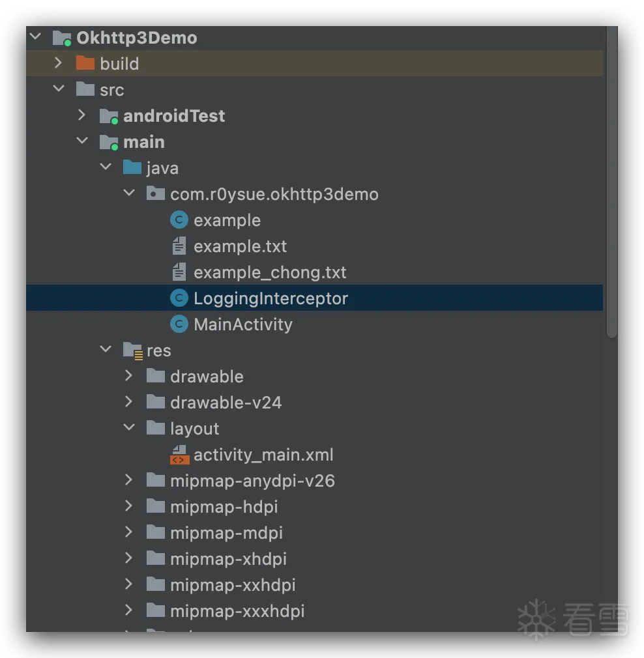This screenshot has height=658, width=644.
Task: Expand the drawable-v24 folder
Action: 129,402
